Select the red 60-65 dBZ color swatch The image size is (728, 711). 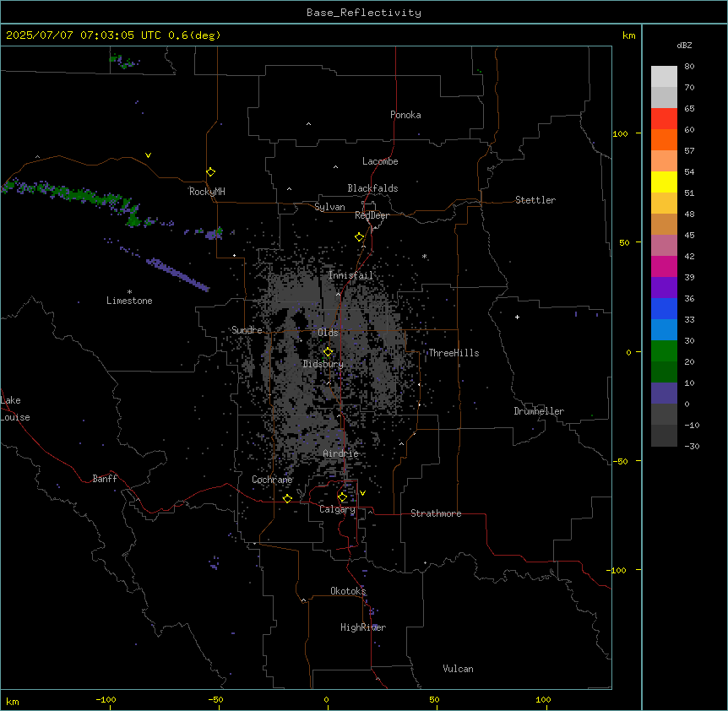(664, 118)
